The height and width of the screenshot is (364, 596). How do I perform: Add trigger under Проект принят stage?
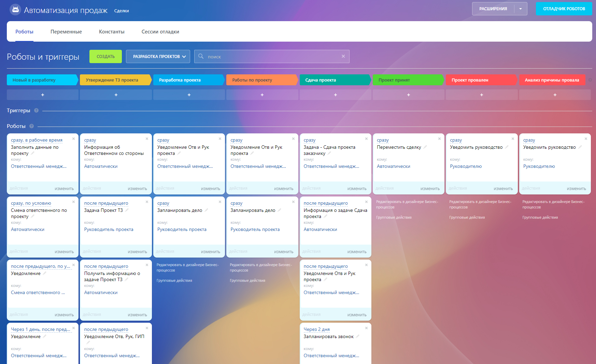point(409,95)
